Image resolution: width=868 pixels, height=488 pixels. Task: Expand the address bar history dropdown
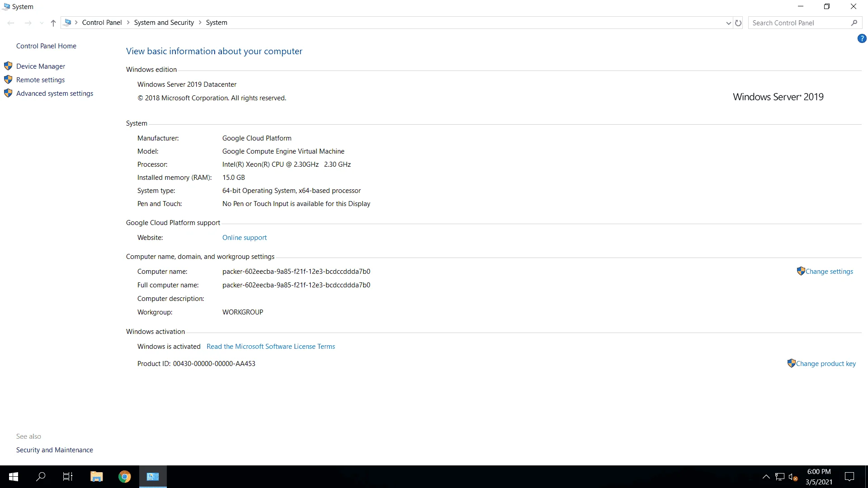[x=728, y=23]
